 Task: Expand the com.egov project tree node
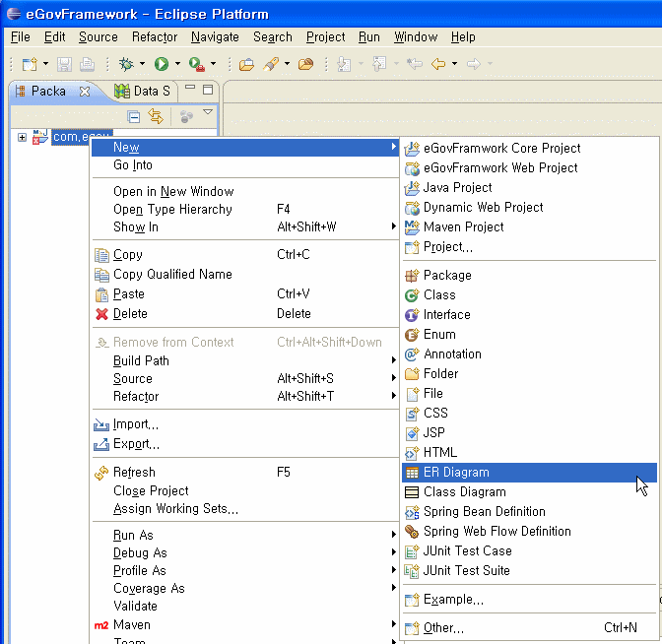tap(22, 137)
